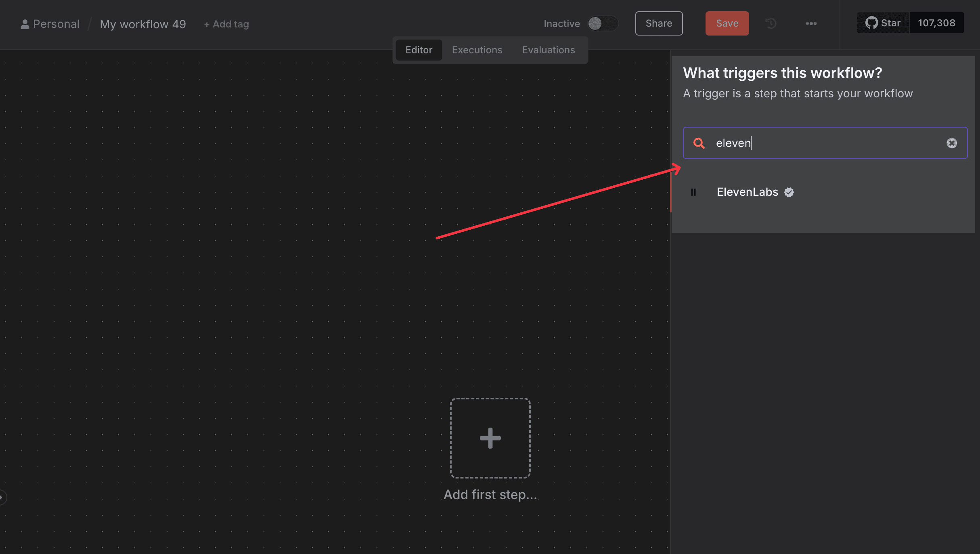Click the verified badge next to ElevenLabs
The height and width of the screenshot is (554, 980).
tap(789, 192)
